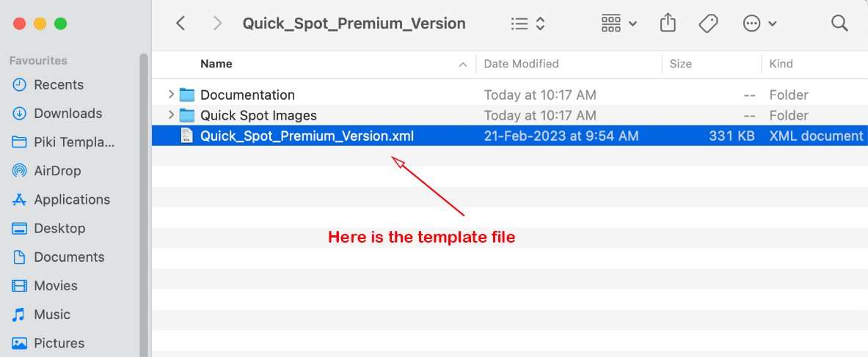Open the Search magnifier icon
The width and height of the screenshot is (868, 357).
click(839, 23)
